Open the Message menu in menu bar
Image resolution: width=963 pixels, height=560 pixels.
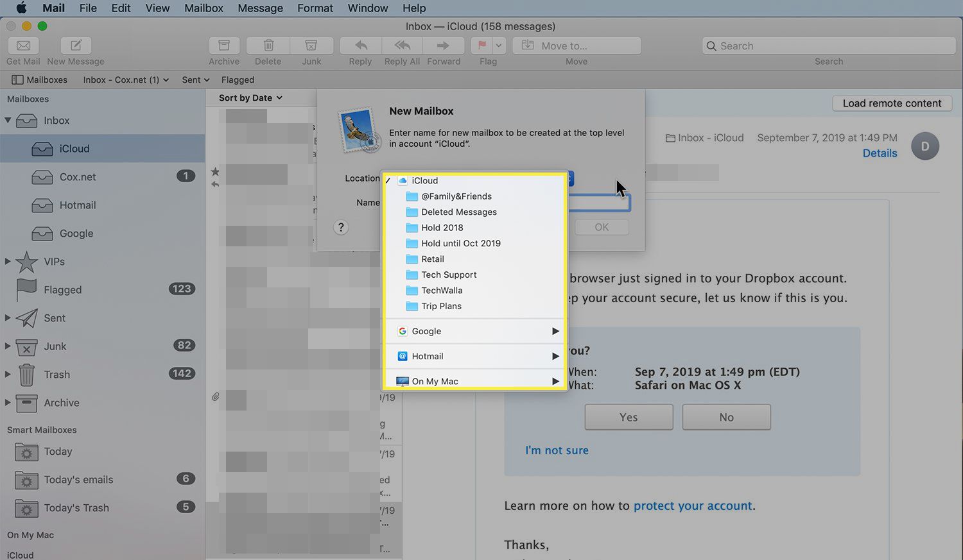click(x=260, y=8)
